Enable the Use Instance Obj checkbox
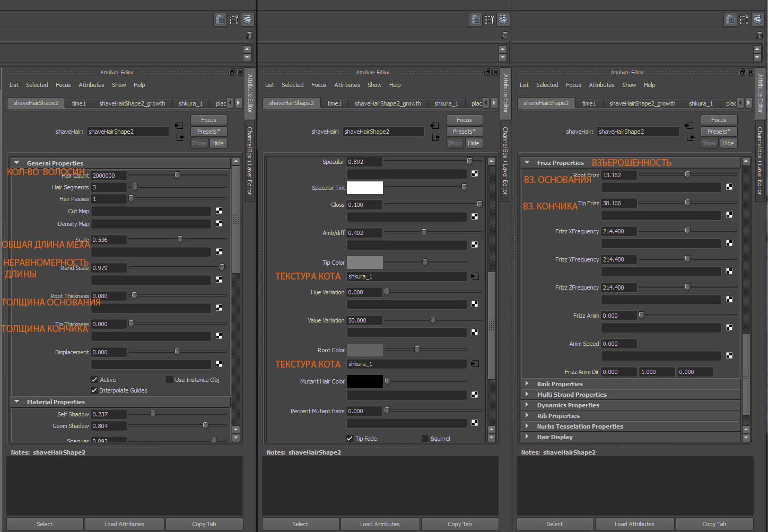The image size is (768, 532). (x=169, y=380)
